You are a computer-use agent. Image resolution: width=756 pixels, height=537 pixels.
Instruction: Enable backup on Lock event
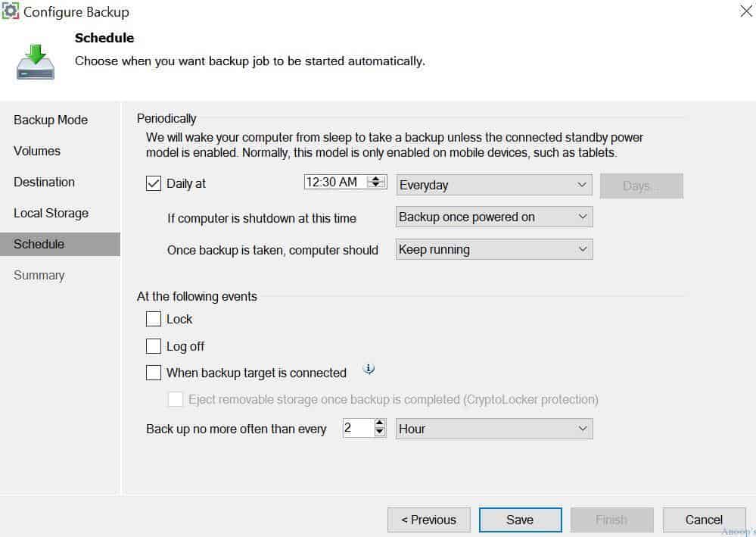(154, 319)
